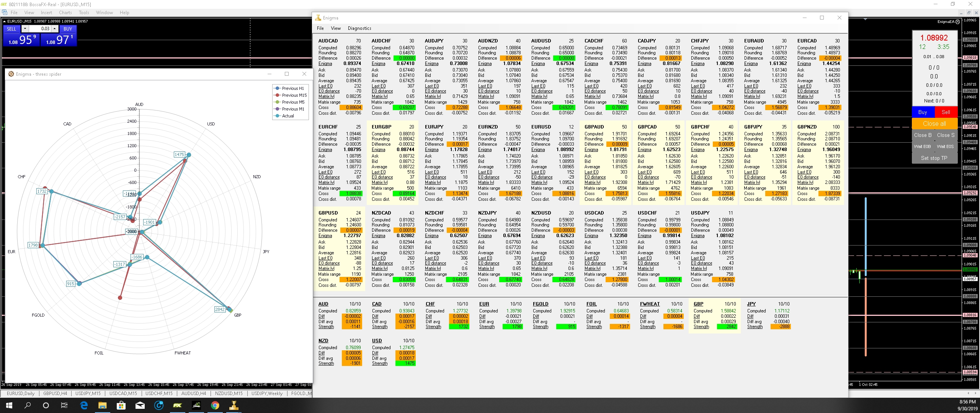Viewport: 980px width, 413px height.
Task: Switch to USDCAD,M15 chart tab
Action: (123, 393)
